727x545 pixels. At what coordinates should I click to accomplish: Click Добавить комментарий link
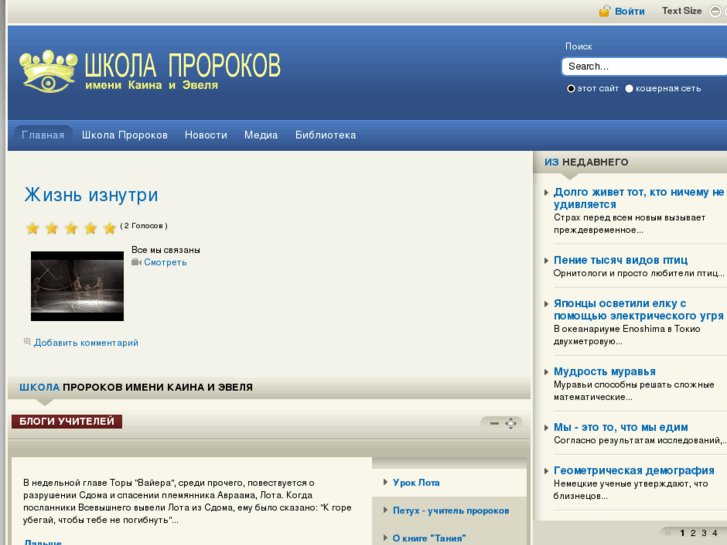(86, 343)
